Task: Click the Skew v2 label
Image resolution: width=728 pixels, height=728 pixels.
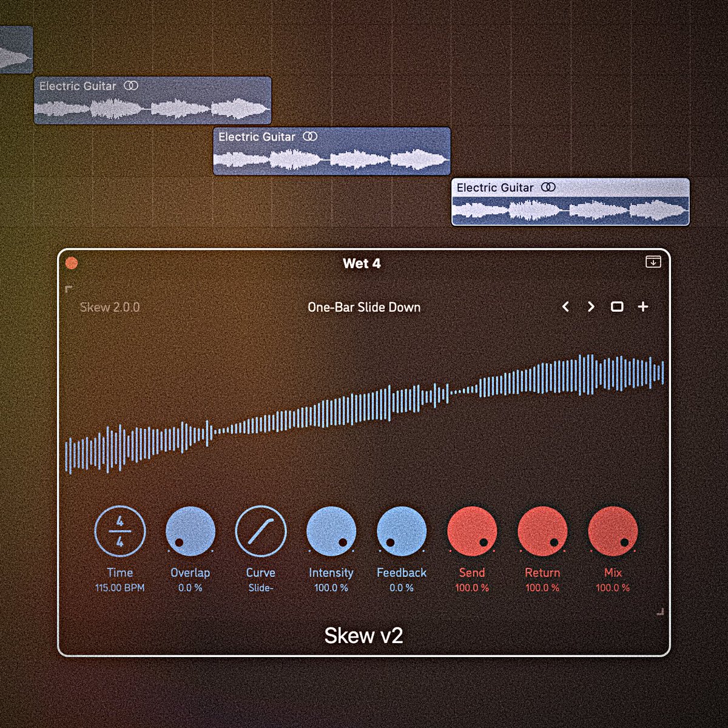Action: coord(363,635)
